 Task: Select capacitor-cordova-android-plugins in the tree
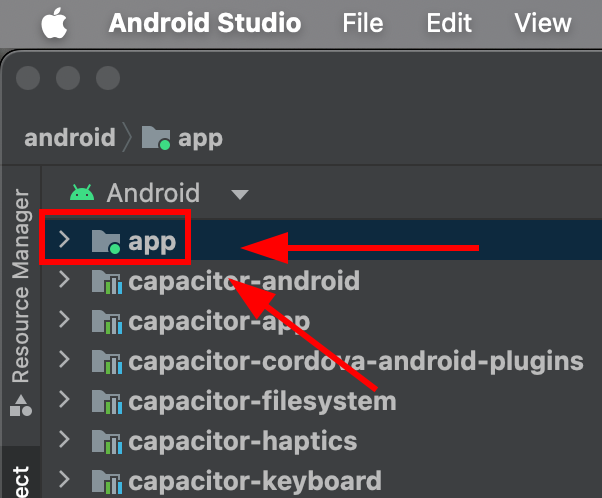[355, 360]
